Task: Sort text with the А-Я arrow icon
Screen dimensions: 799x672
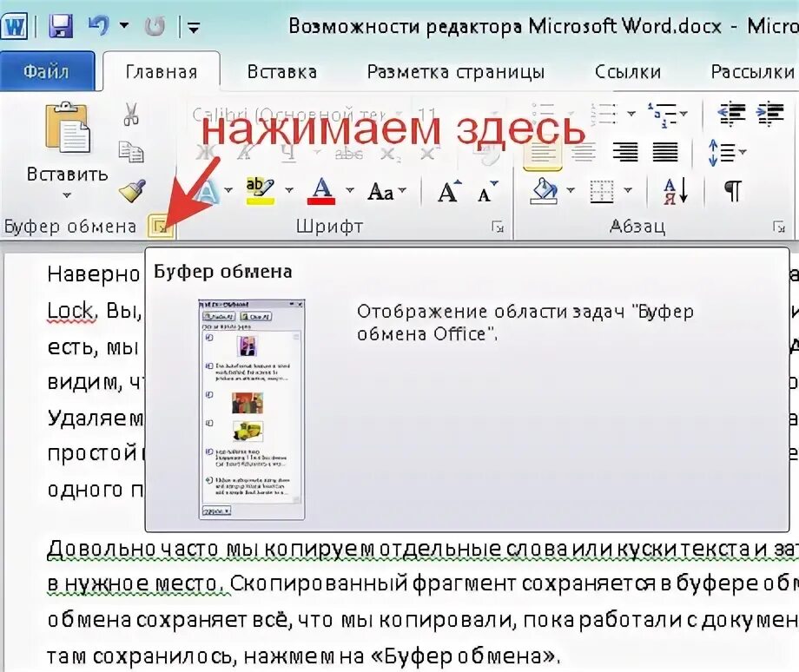Action: (677, 191)
